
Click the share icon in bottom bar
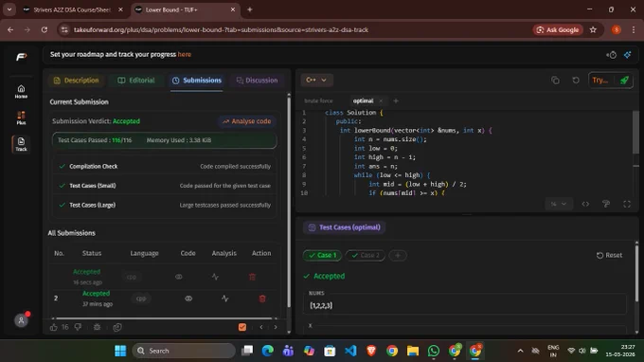pyautogui.click(x=117, y=327)
